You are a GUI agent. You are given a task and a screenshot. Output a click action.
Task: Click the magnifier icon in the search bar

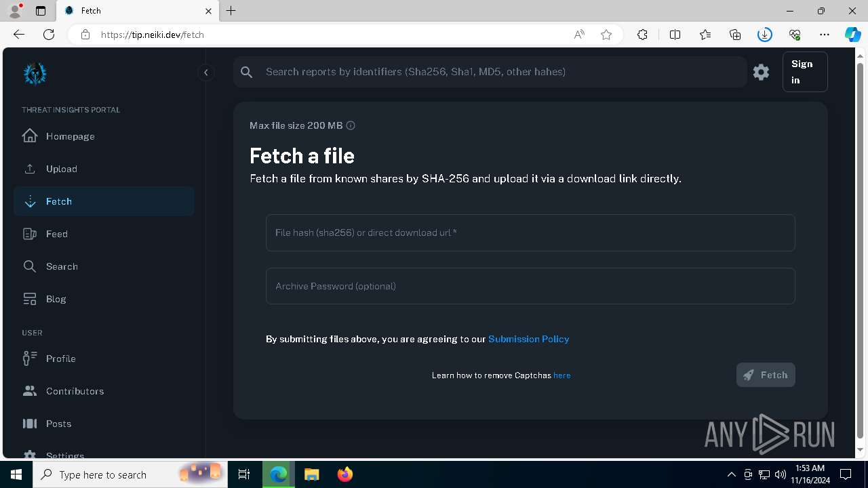click(247, 72)
